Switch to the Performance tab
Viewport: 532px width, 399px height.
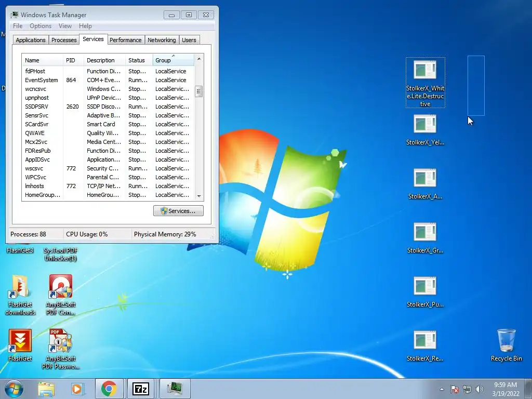(x=126, y=40)
